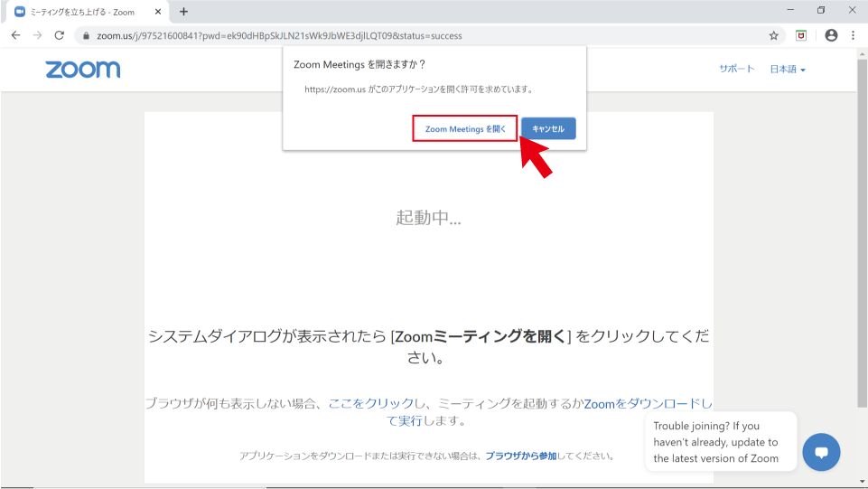Click the Zoom logo
868x489 pixels.
pos(82,70)
